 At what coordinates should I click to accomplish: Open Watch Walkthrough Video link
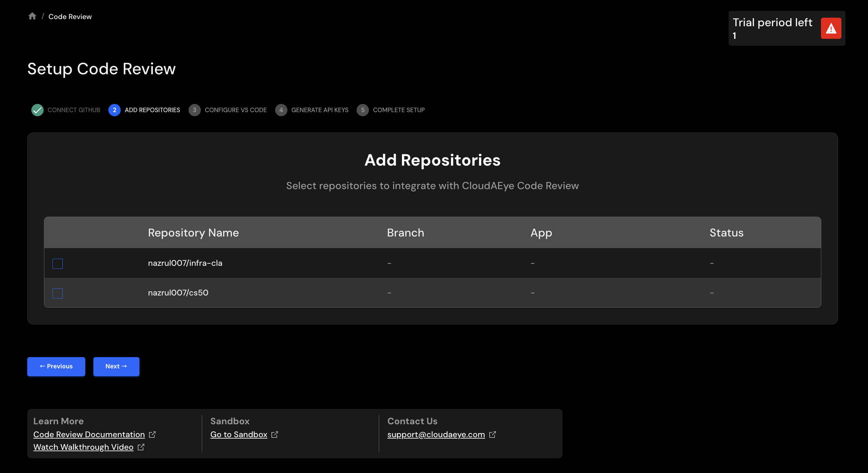tap(83, 447)
